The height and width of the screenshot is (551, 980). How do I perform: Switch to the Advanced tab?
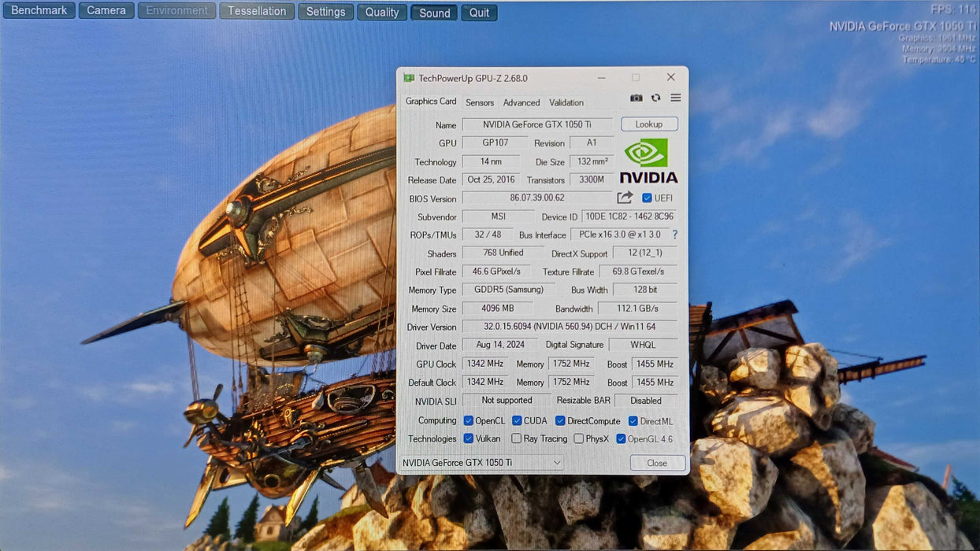(x=522, y=102)
